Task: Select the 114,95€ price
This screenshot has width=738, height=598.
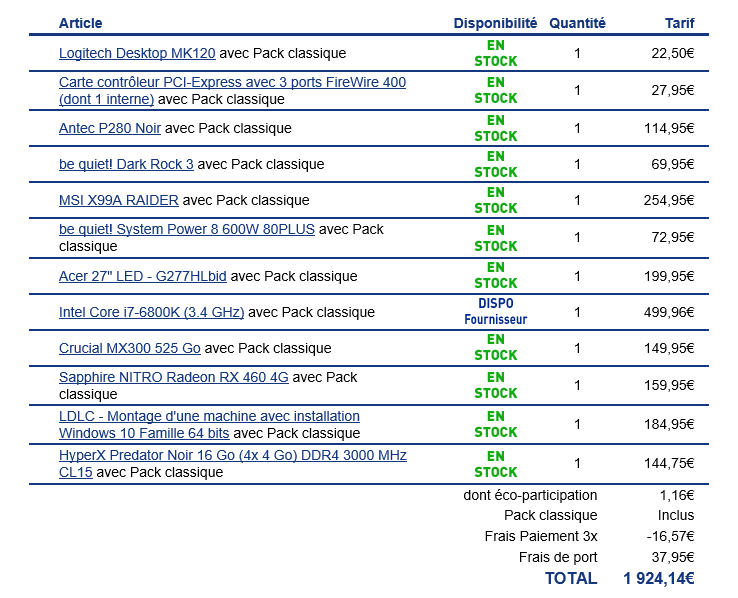Action: [669, 128]
